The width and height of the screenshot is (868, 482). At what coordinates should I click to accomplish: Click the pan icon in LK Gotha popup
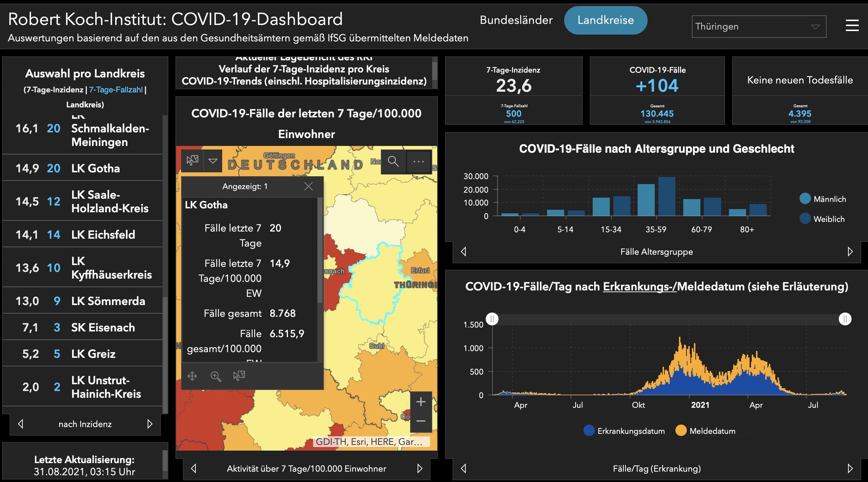(192, 376)
